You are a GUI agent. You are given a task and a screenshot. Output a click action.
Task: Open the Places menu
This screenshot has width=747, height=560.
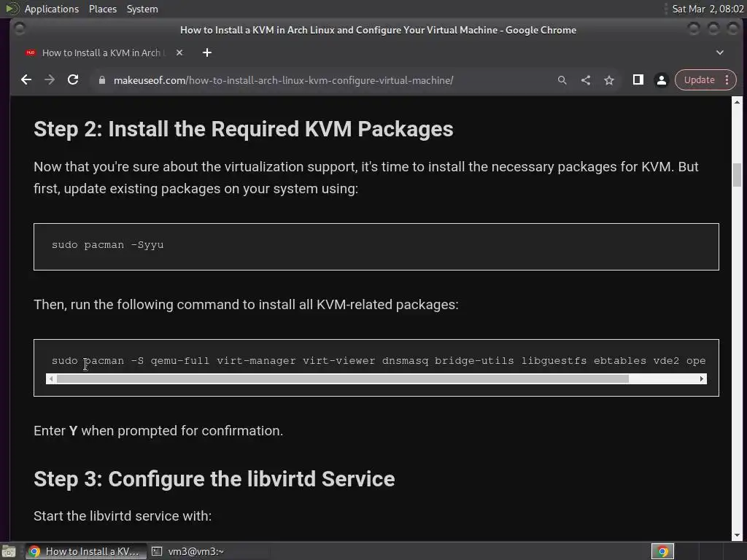tap(103, 9)
